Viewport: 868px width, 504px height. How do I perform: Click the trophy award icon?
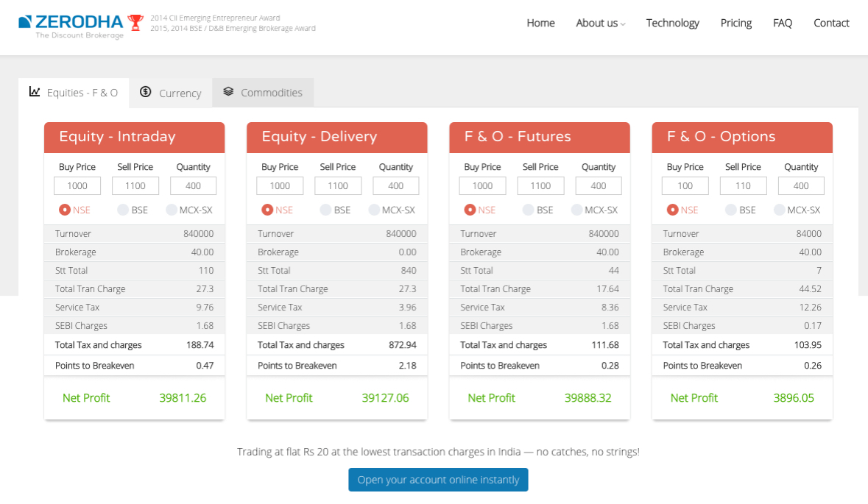tap(135, 23)
